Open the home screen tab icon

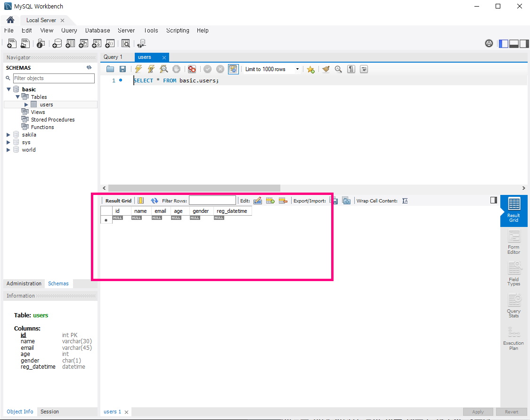coord(10,20)
